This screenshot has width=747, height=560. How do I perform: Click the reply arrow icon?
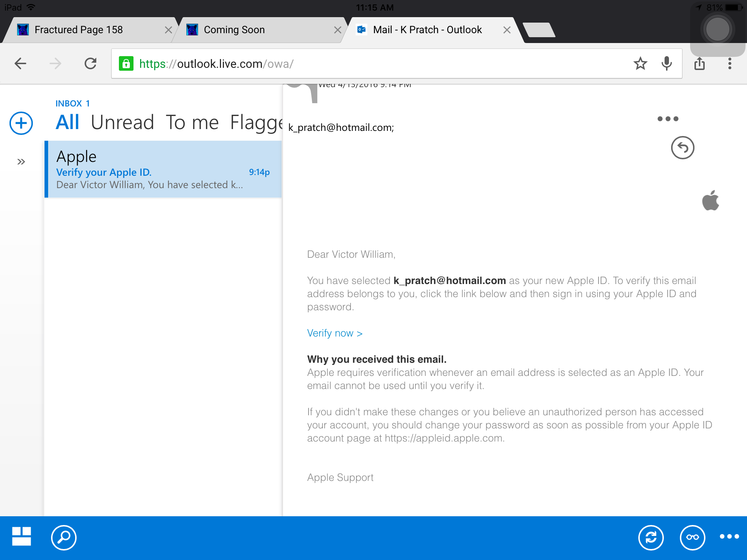point(682,148)
